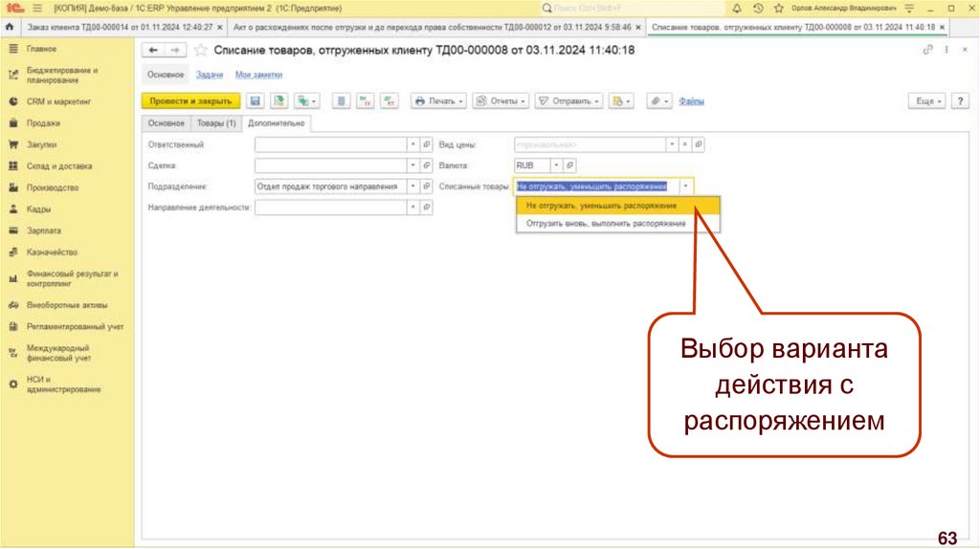Click the help question mark button

click(960, 101)
